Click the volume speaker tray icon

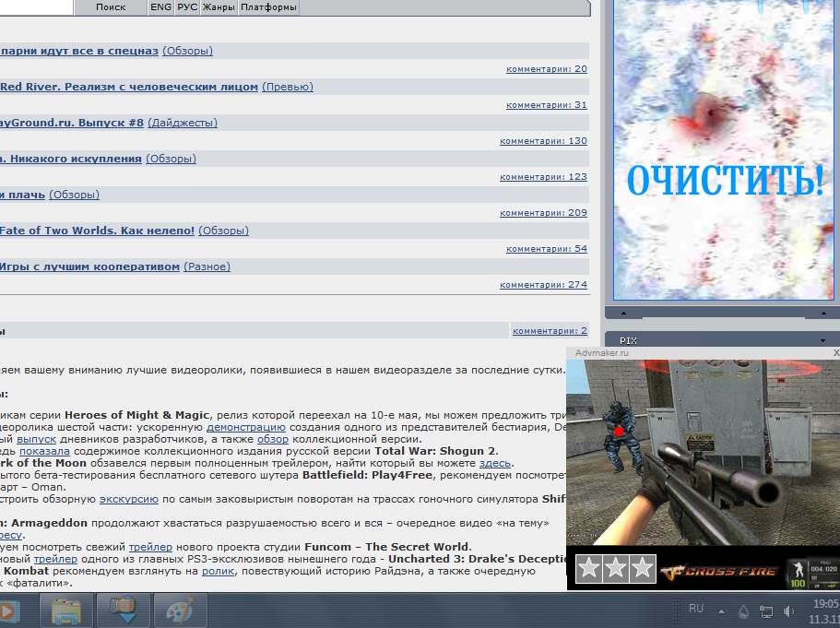789,610
